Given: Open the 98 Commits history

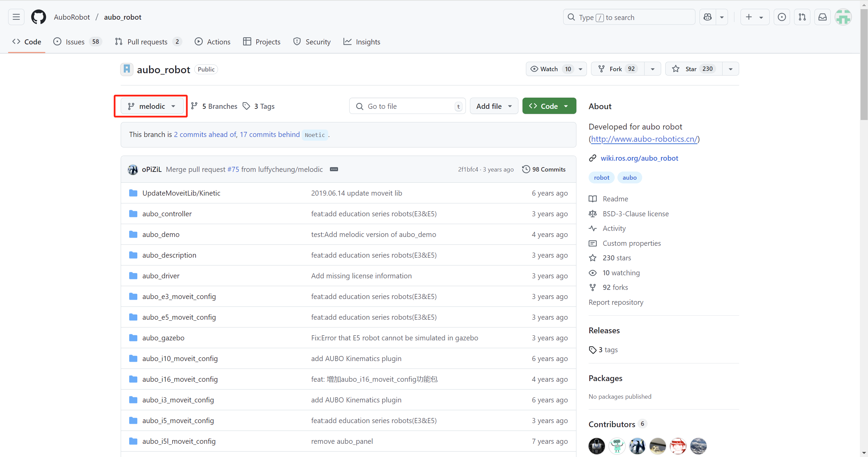Looking at the screenshot, I should 544,169.
